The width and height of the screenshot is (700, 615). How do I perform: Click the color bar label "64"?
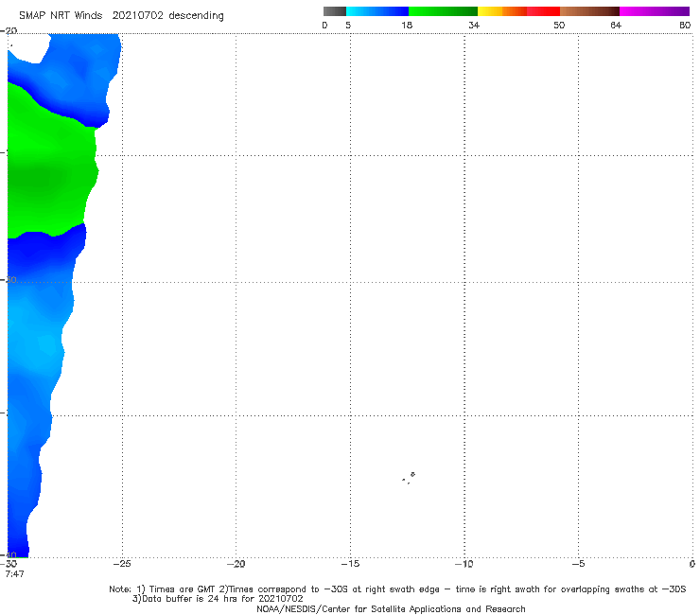click(x=616, y=25)
